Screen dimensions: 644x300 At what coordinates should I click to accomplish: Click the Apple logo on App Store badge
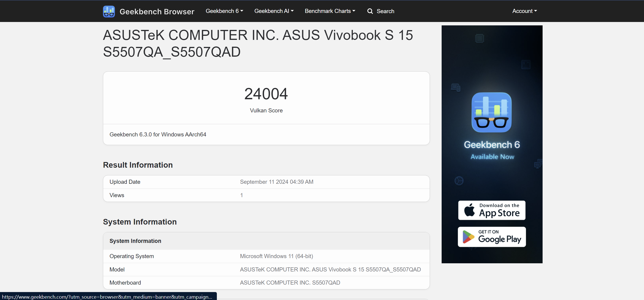(x=469, y=210)
